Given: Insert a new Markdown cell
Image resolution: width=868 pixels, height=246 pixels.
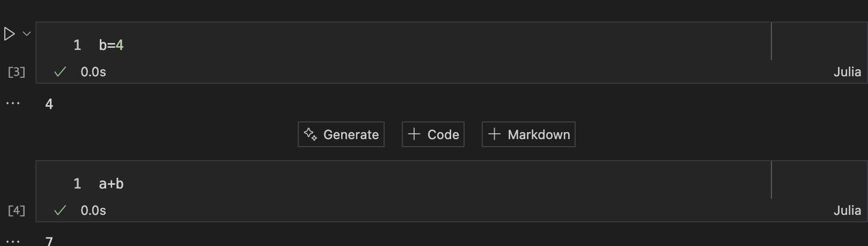Looking at the screenshot, I should (528, 134).
